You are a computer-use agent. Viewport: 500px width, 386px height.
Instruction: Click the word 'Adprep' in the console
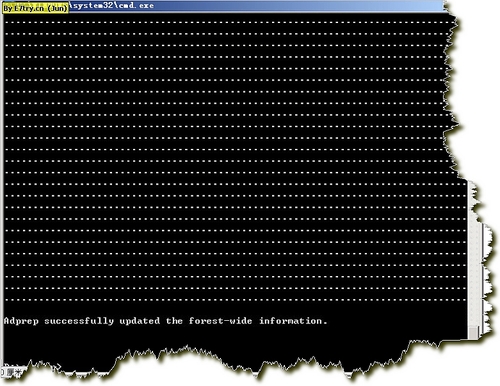coord(21,321)
